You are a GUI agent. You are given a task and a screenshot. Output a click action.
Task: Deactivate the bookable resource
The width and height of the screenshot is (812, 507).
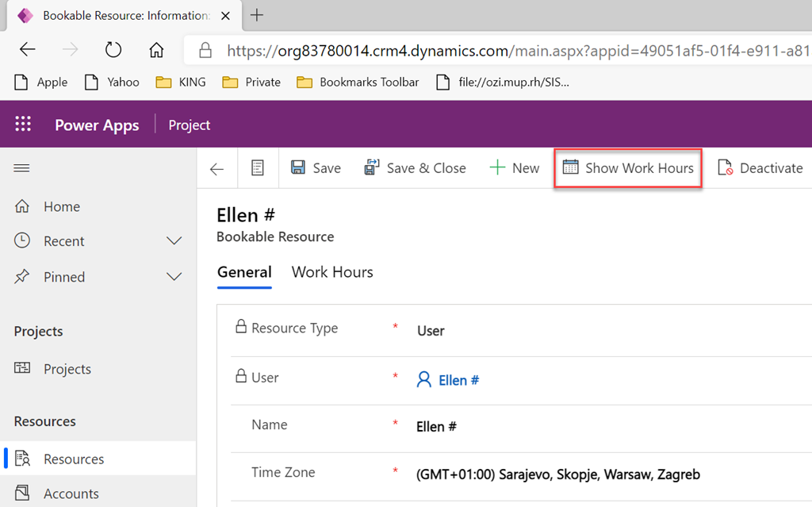(x=760, y=168)
